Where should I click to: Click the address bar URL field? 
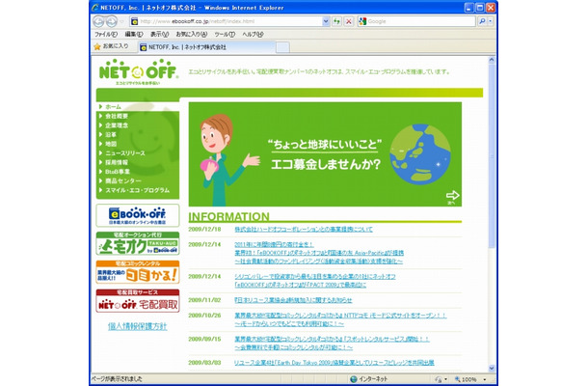(x=229, y=21)
